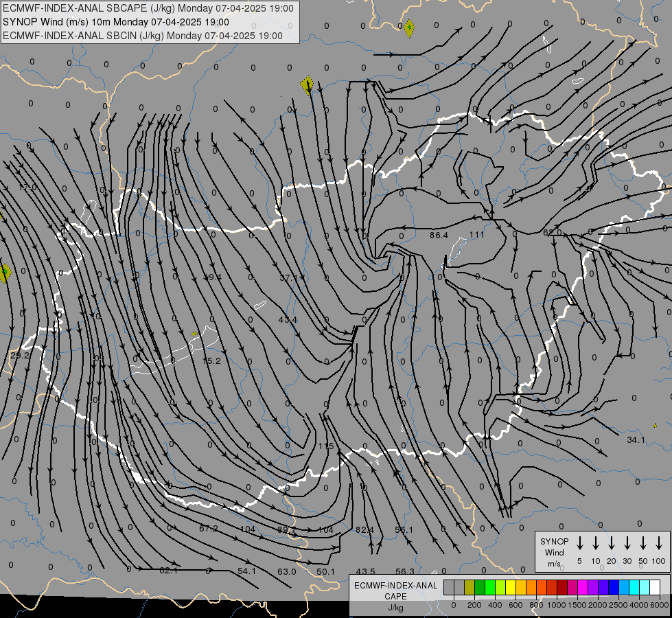Click the 43.5 value on the map

coord(366,572)
